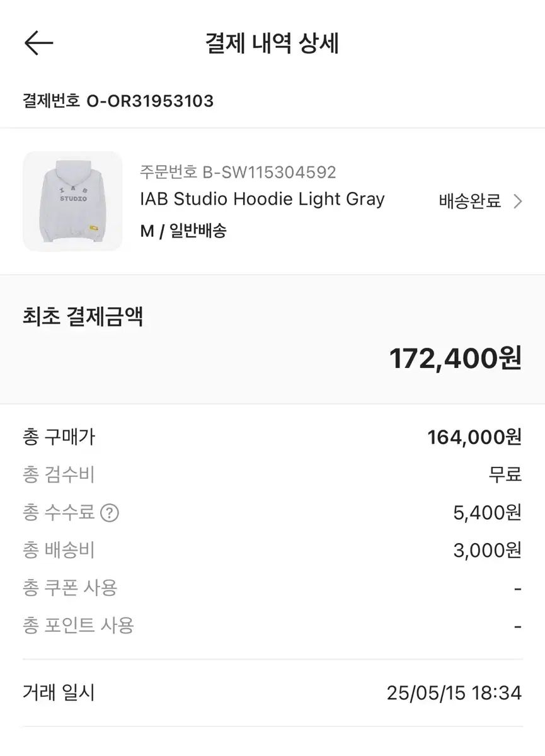Click the 총 배송비 label
This screenshot has height=756, width=545.
tap(59, 551)
